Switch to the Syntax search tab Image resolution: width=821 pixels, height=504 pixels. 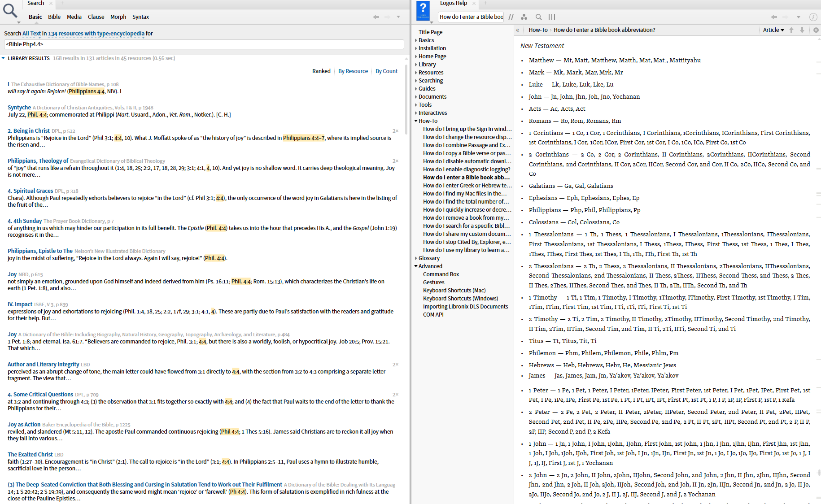[140, 17]
